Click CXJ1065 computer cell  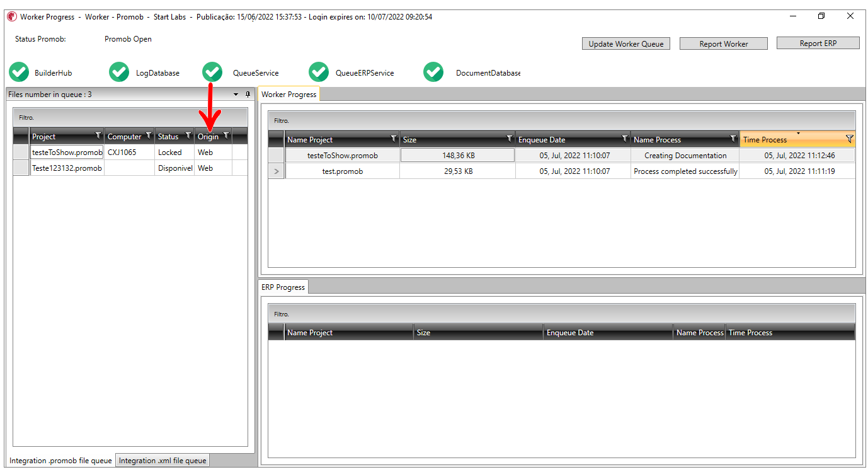129,152
